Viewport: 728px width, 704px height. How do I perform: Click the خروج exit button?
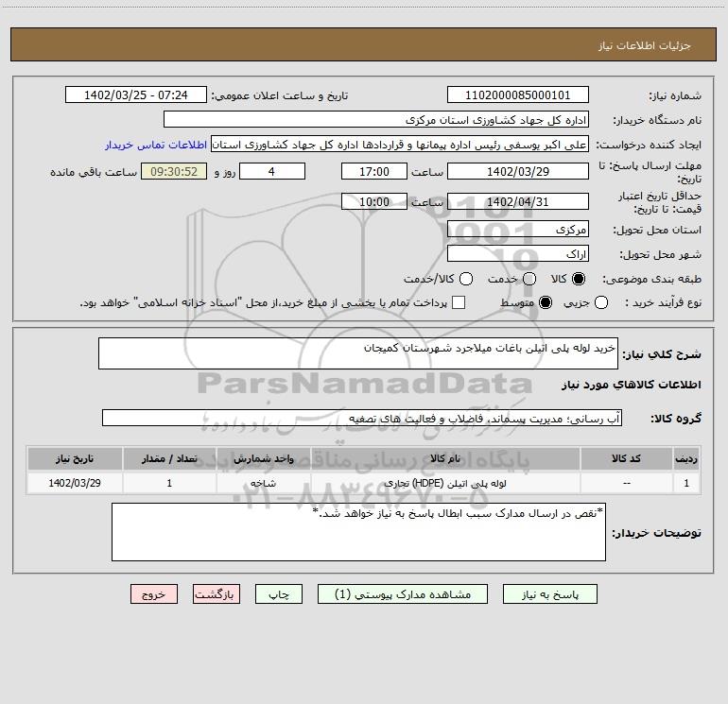(154, 594)
